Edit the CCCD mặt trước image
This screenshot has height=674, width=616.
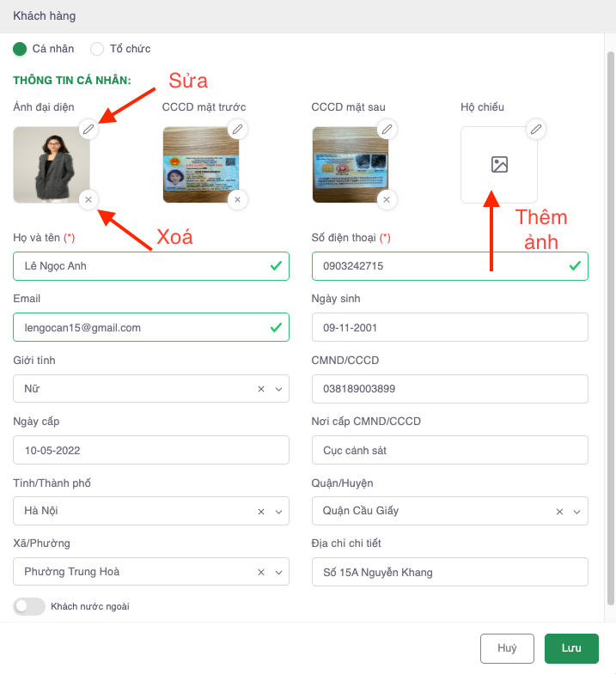(238, 130)
